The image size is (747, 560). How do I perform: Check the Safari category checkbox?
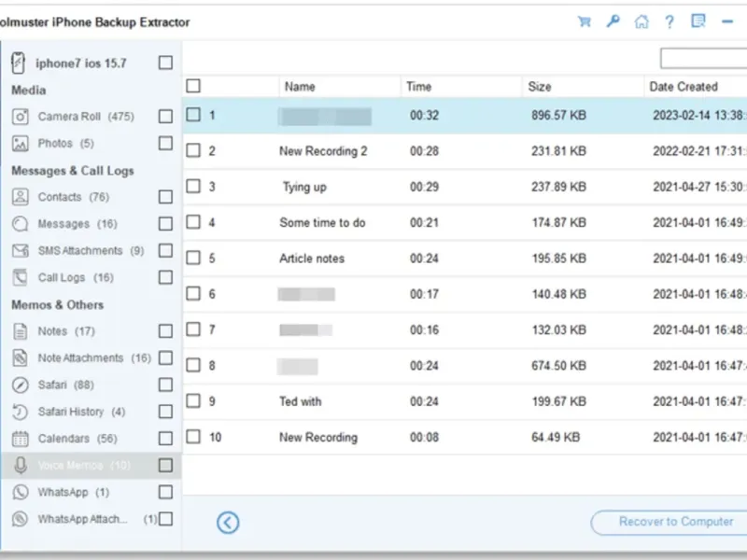[165, 385]
